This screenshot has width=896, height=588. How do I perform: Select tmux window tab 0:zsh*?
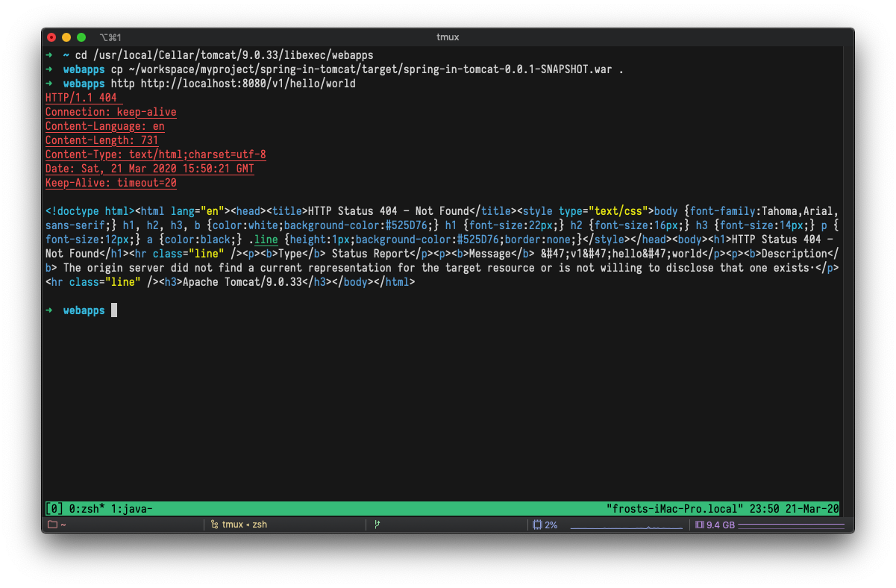[87, 509]
